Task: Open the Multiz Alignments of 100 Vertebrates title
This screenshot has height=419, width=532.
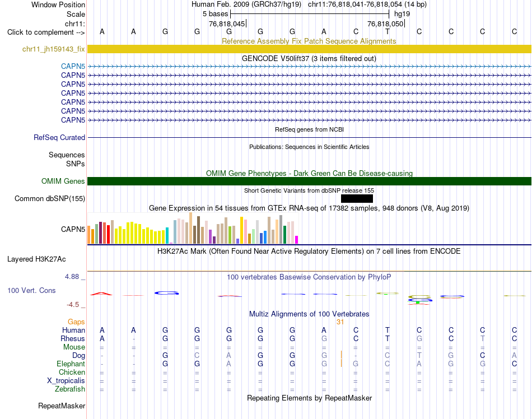Action: [309, 314]
